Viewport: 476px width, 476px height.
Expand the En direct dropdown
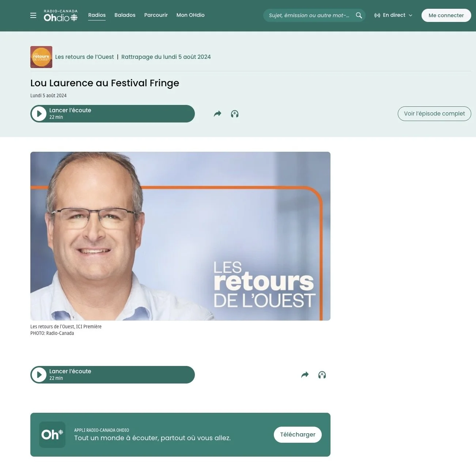[x=393, y=15]
